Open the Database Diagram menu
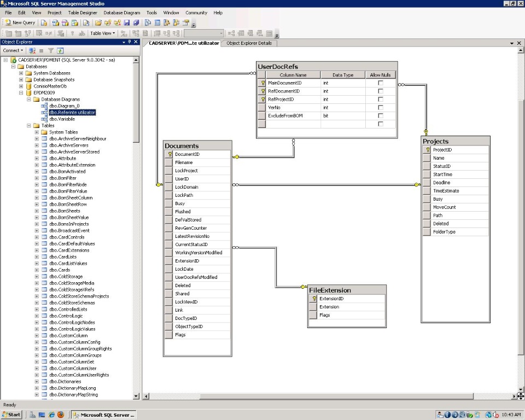 pos(122,13)
